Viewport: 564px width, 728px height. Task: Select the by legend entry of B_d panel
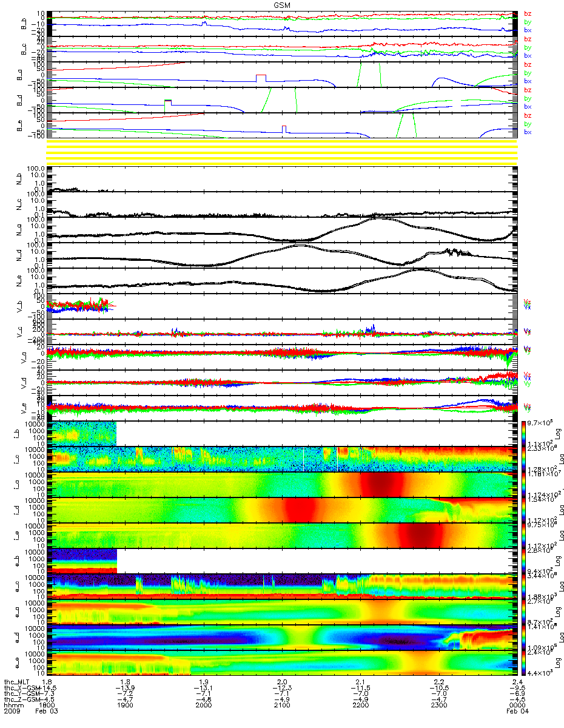pos(528,98)
